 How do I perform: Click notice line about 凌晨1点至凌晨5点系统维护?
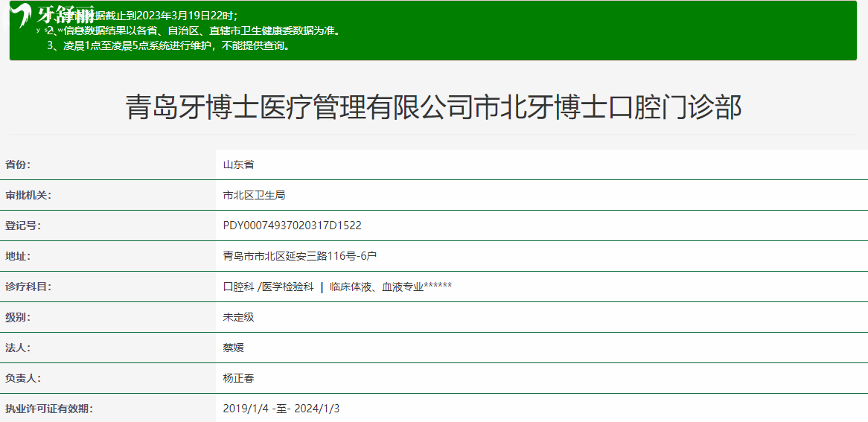point(169,45)
